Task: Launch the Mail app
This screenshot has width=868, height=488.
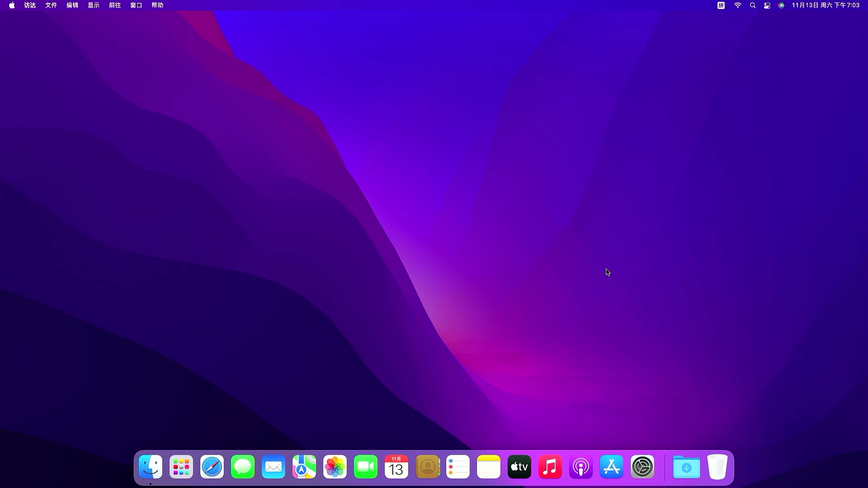Action: [274, 467]
